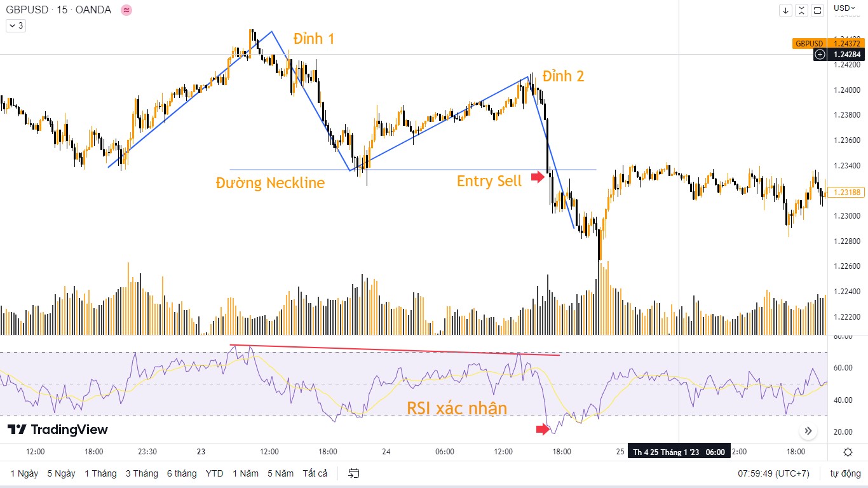Screen dimensions: 868x488
Task: Switch to the YTD range
Action: (x=215, y=473)
